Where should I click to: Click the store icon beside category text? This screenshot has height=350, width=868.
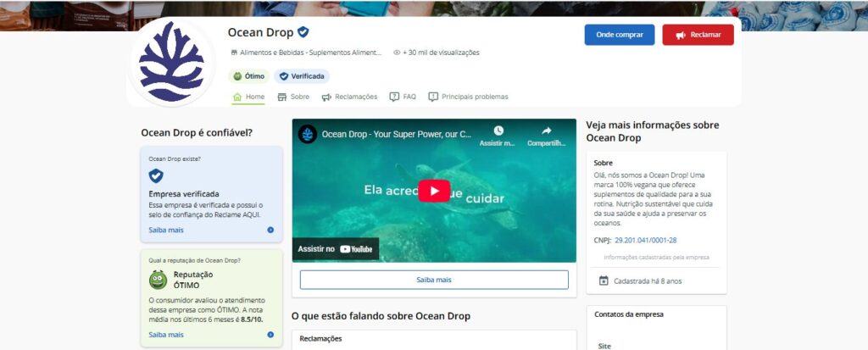pos(234,53)
